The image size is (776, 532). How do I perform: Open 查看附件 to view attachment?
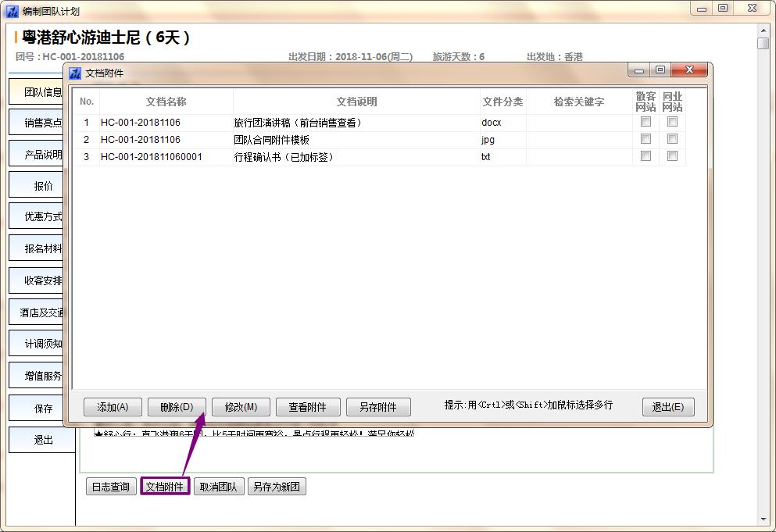[x=308, y=407]
